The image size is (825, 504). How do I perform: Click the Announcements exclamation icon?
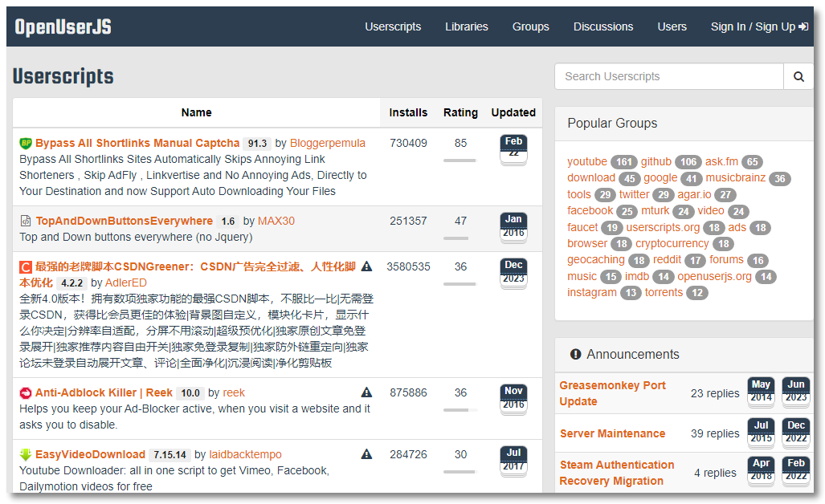(x=576, y=354)
